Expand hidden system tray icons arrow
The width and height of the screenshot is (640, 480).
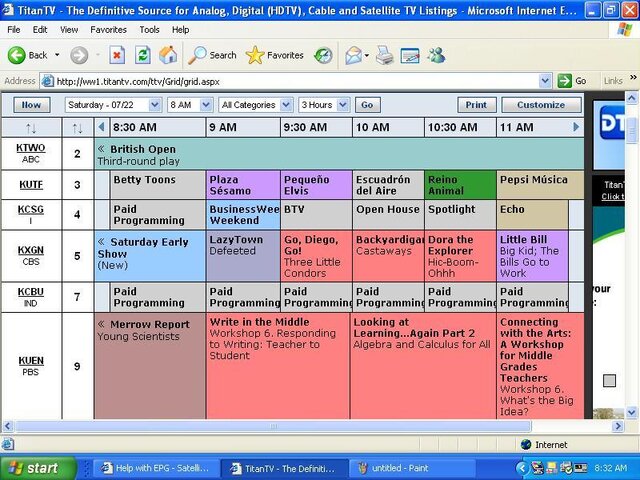[x=521, y=468]
